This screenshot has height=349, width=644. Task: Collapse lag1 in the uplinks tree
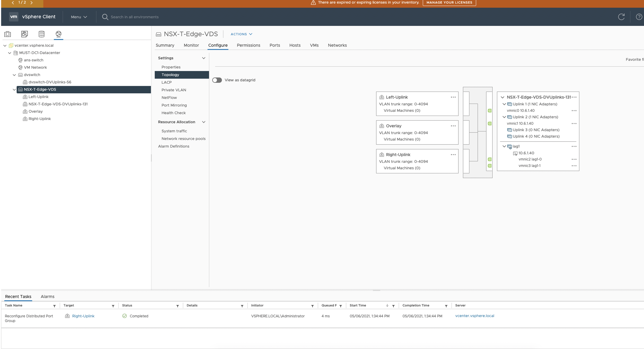pyautogui.click(x=504, y=146)
